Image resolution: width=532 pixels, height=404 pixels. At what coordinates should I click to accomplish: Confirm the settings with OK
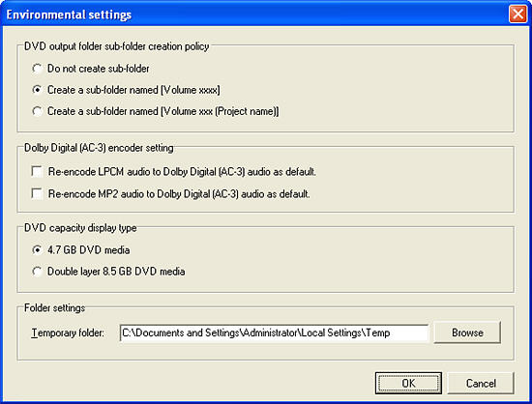click(408, 384)
